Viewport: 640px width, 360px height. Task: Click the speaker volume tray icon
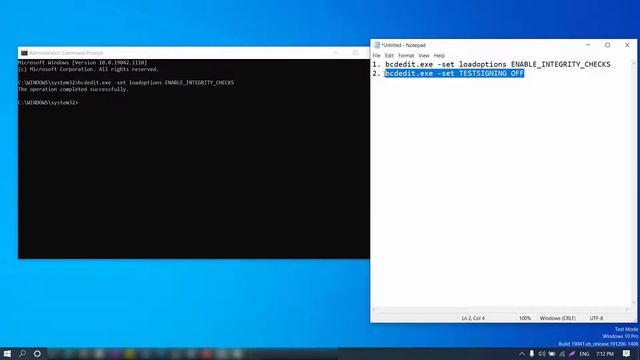[542, 354]
